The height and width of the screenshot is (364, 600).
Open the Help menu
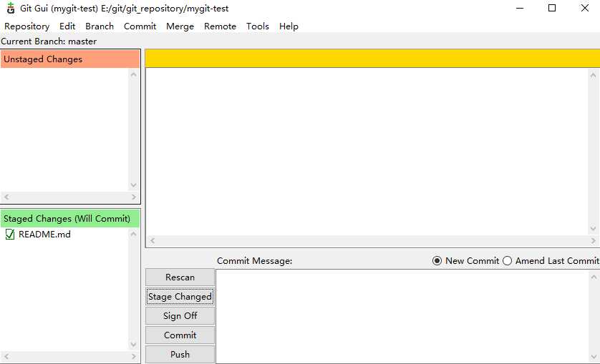click(x=289, y=26)
